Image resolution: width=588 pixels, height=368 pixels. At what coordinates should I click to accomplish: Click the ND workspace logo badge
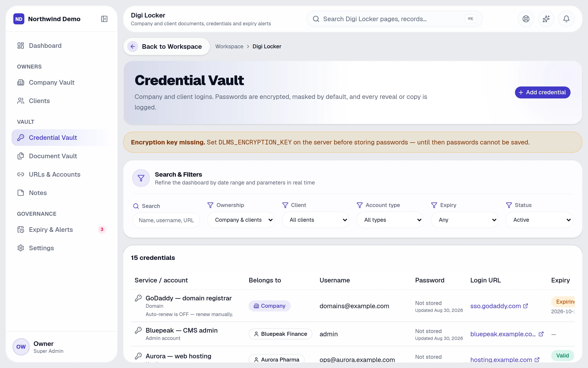click(x=19, y=19)
